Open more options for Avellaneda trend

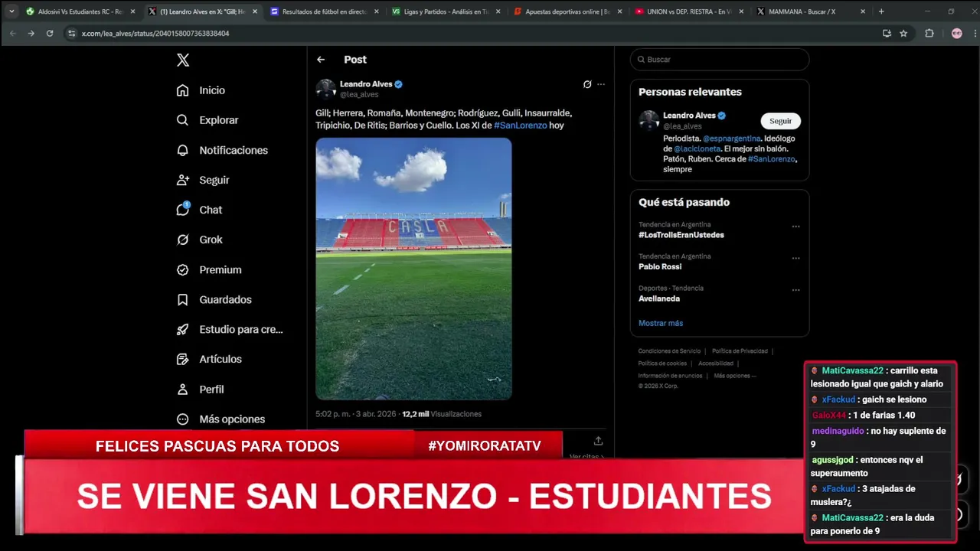point(795,290)
